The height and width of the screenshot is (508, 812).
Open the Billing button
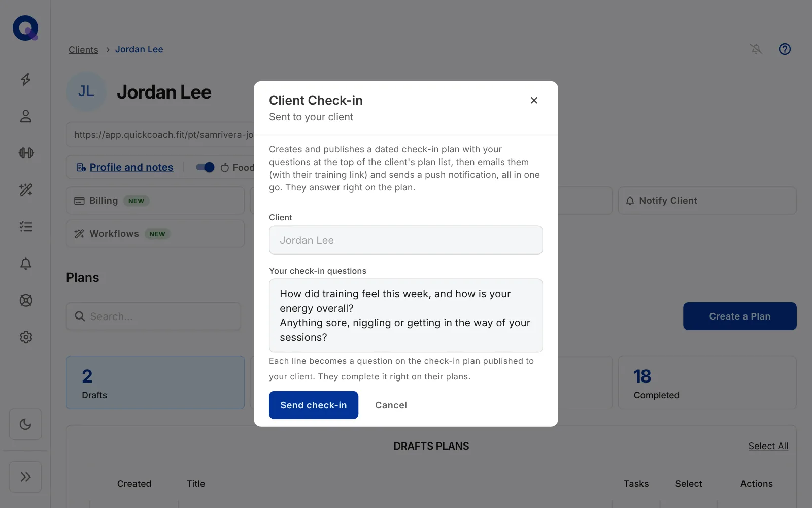click(155, 201)
